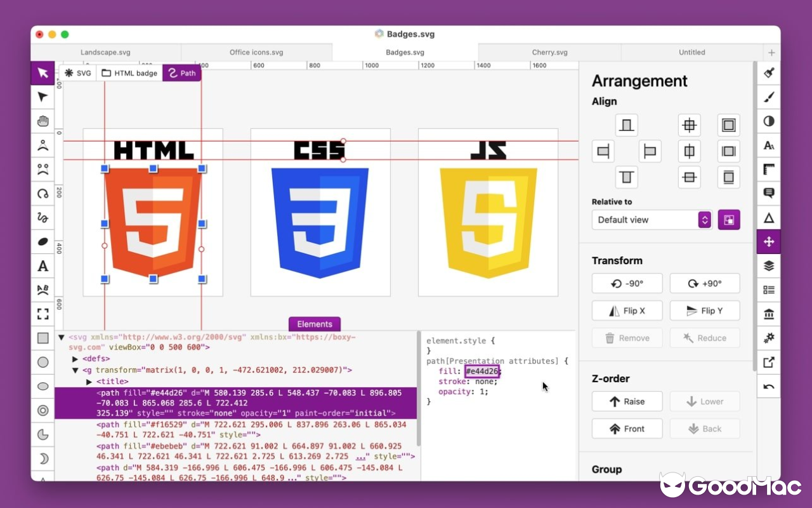Image resolution: width=812 pixels, height=508 pixels.
Task: Open the History panel with undo arrow icon
Action: pos(768,386)
